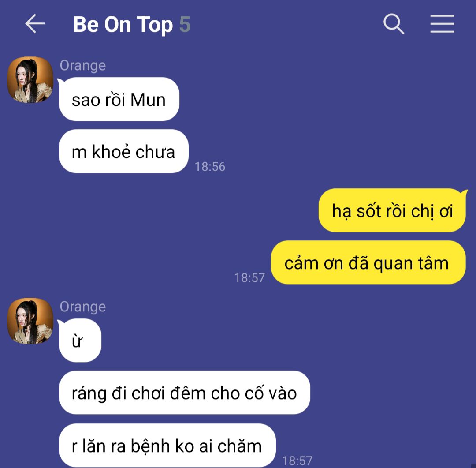Open chat search magnifier icon
Viewport: 476px width, 468px height.
[394, 24]
